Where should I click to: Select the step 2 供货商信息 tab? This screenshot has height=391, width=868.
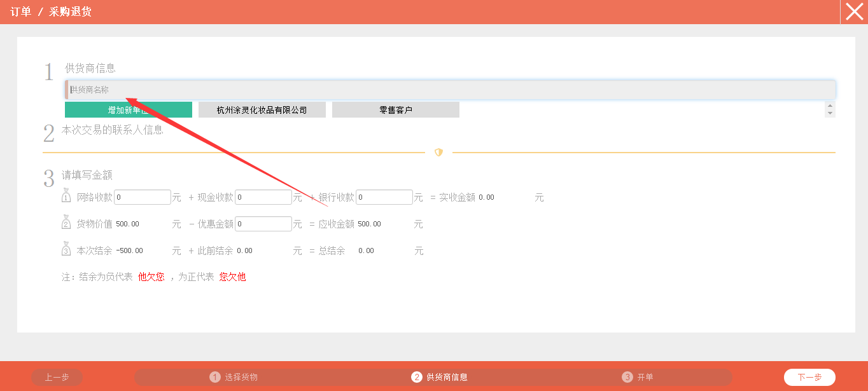click(x=440, y=377)
